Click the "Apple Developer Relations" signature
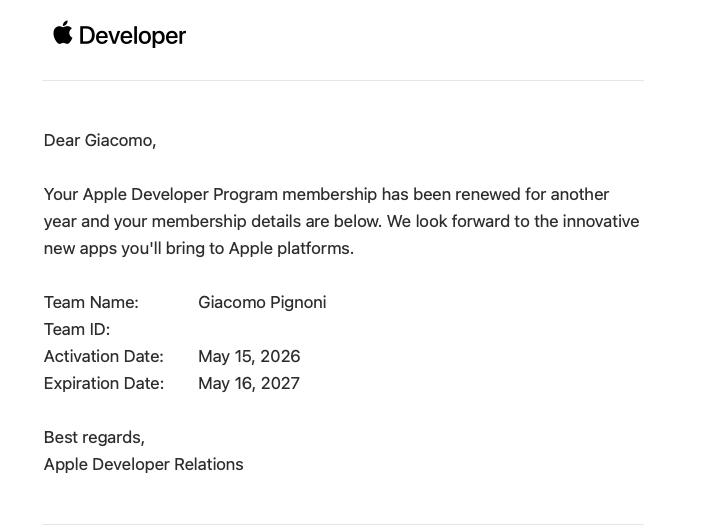Screen dimensions: 712x526 point(143,465)
